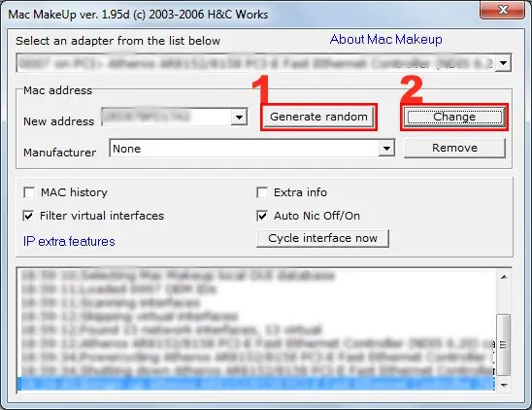Expand the New address dropdown arrow
Image resolution: width=532 pixels, height=410 pixels.
click(x=239, y=118)
